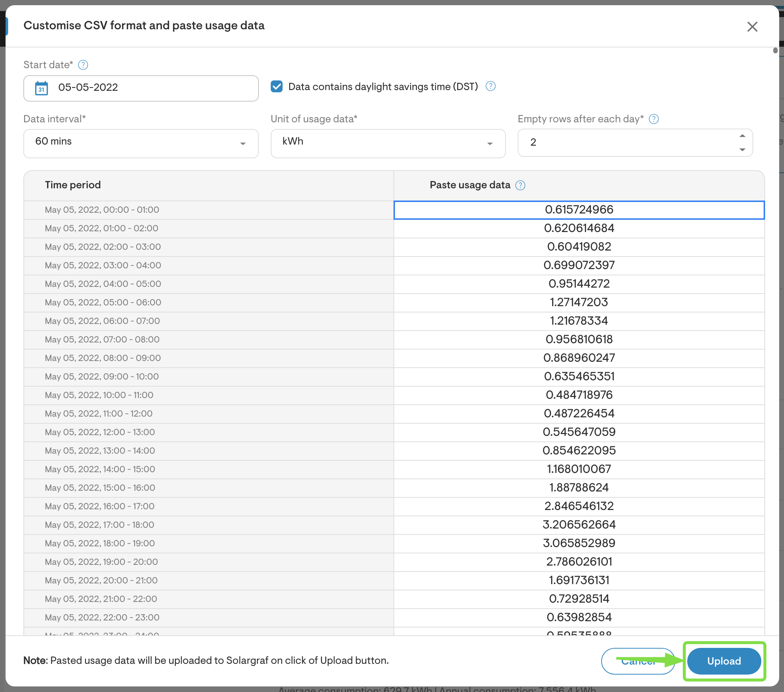
Task: Click the help icon beside the DST checkbox
Action: [x=491, y=86]
